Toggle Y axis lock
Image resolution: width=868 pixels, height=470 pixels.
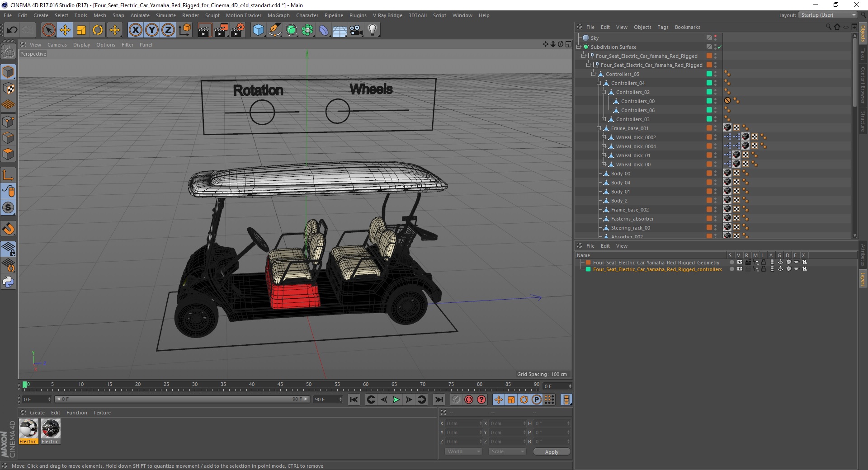pyautogui.click(x=152, y=30)
